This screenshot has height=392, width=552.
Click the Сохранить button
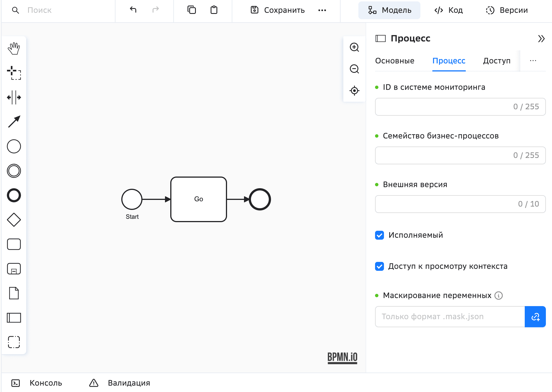278,10
